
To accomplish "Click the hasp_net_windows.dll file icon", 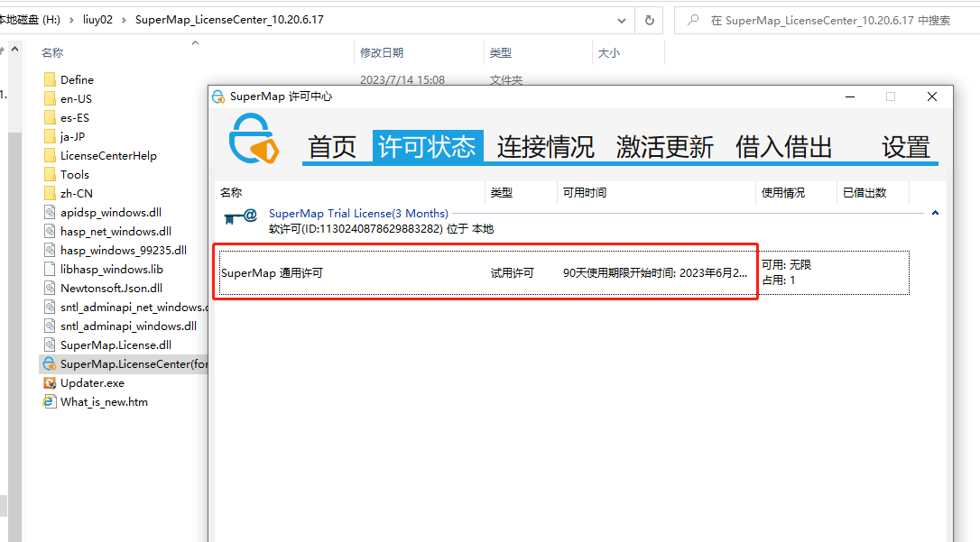I will [50, 231].
